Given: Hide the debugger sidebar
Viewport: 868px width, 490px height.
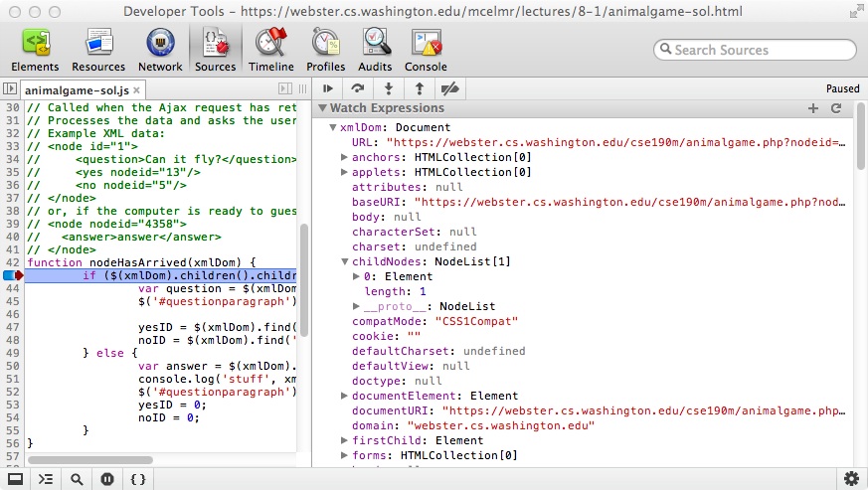Looking at the screenshot, I should coord(284,88).
